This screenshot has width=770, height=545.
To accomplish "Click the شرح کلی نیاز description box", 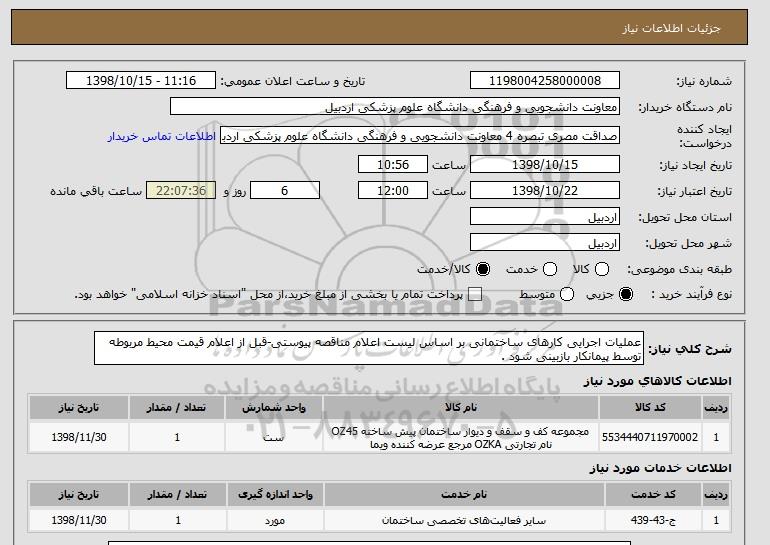I will point(369,348).
